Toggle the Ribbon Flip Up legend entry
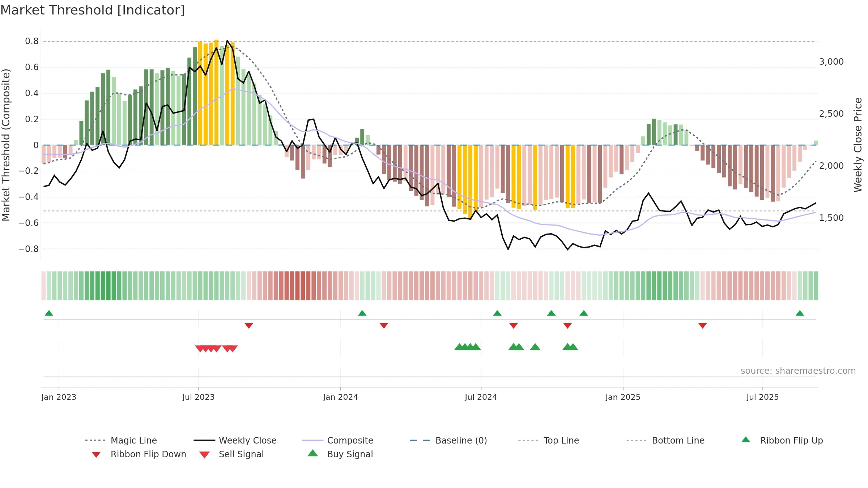 782,440
